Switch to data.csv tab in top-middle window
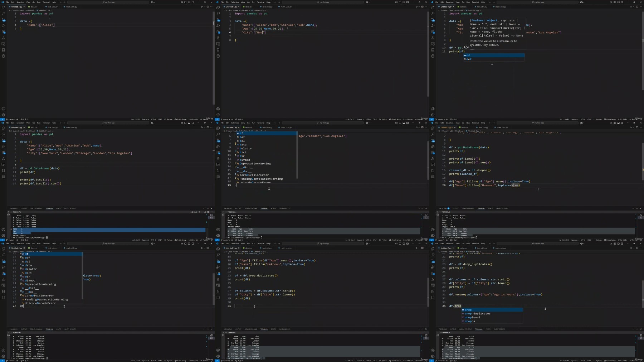 point(248,6)
